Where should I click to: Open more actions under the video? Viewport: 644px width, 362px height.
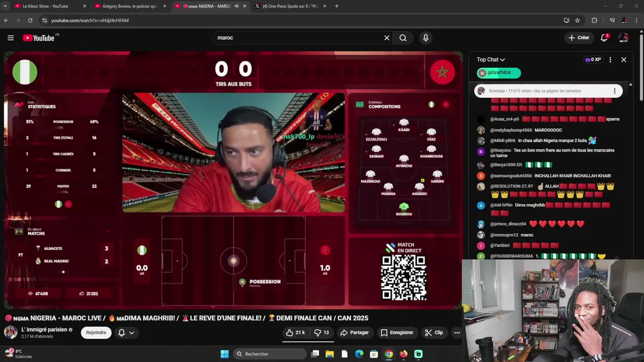[x=457, y=332]
